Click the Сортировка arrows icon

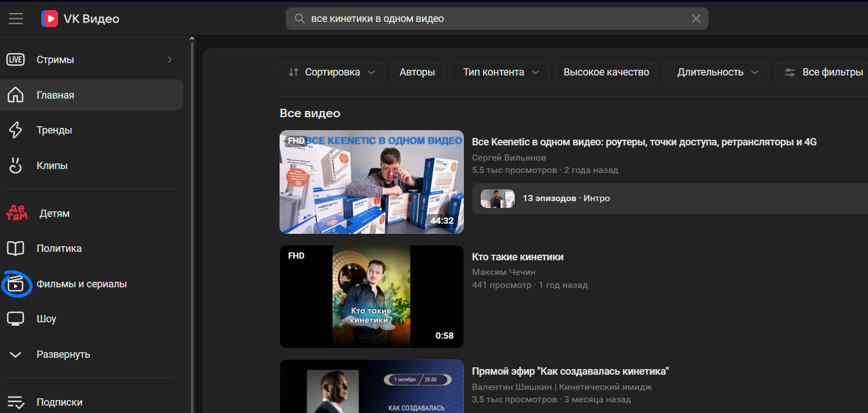tap(293, 72)
